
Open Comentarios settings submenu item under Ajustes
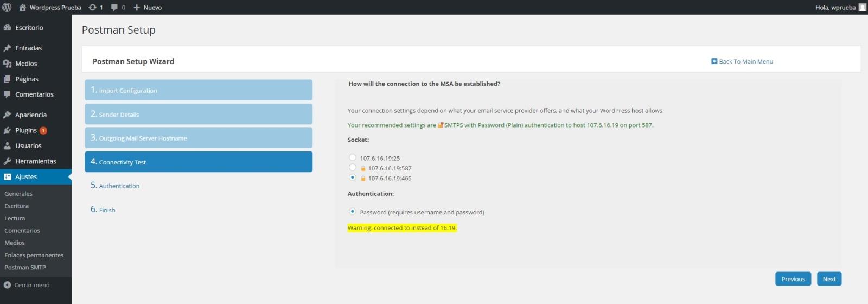(x=22, y=231)
